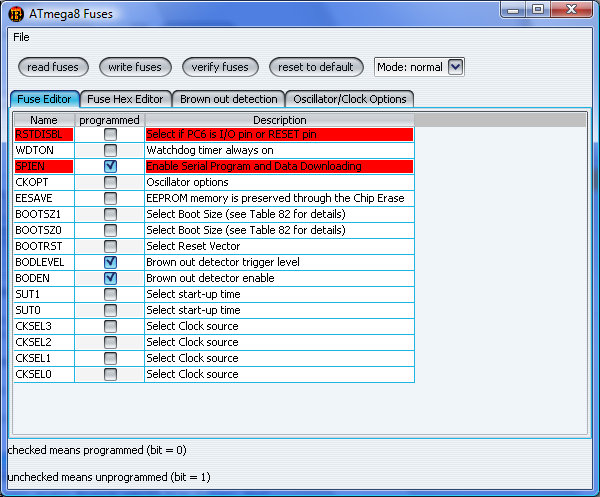
Task: Toggle the RSTDISBL programmed checkbox
Action: [110, 134]
